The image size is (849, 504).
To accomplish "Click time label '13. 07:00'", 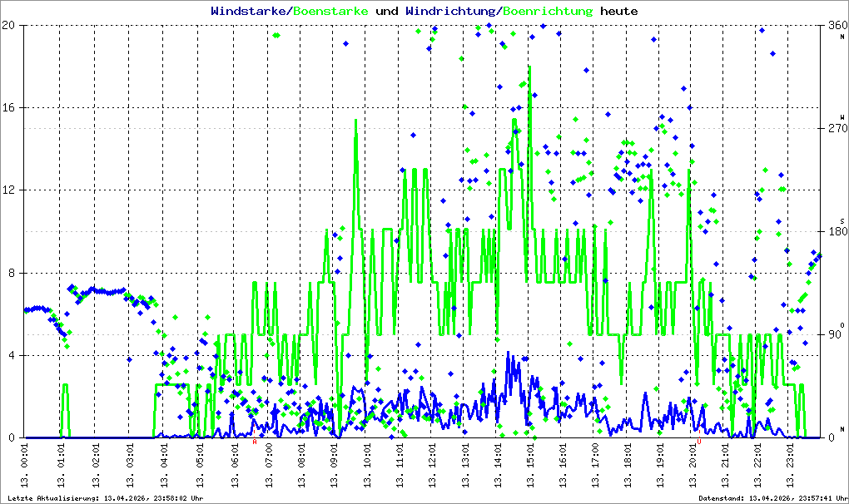I will (x=269, y=465).
